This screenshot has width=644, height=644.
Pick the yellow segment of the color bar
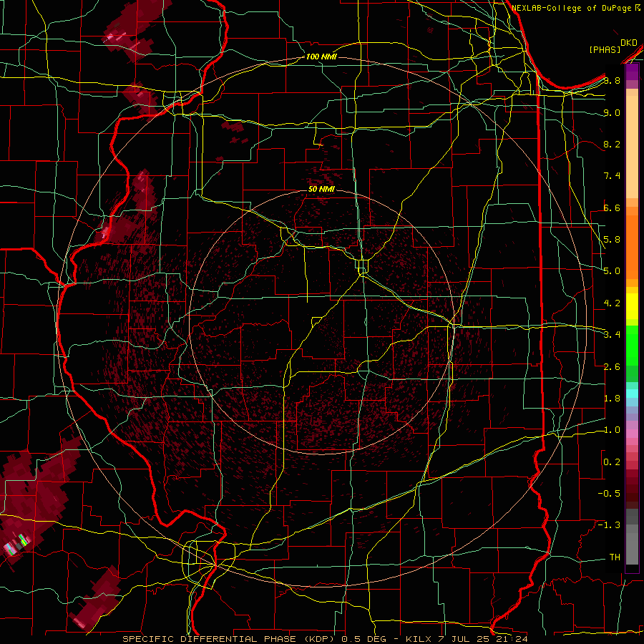point(632,306)
